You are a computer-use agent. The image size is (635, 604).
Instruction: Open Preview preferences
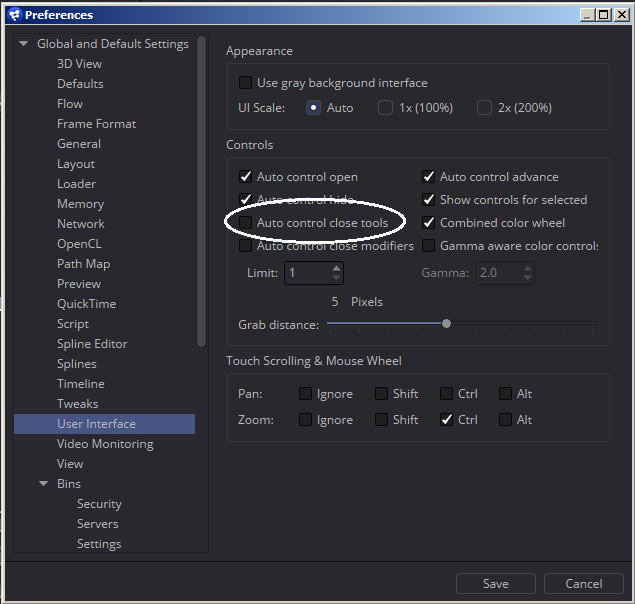coord(79,284)
